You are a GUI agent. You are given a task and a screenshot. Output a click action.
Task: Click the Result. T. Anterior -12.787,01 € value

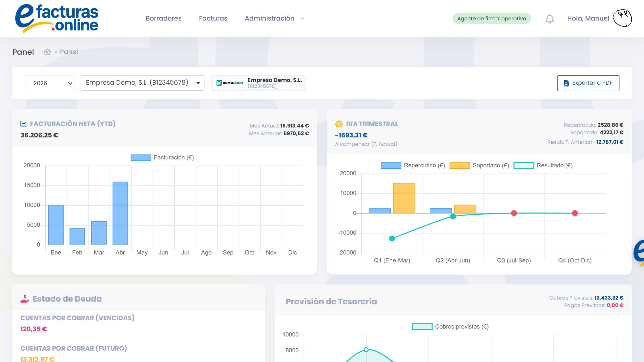609,142
